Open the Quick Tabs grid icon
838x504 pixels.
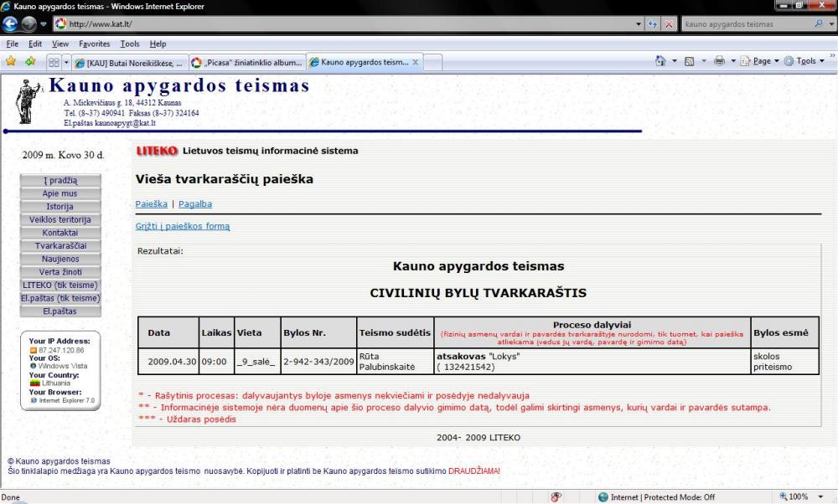tap(53, 62)
